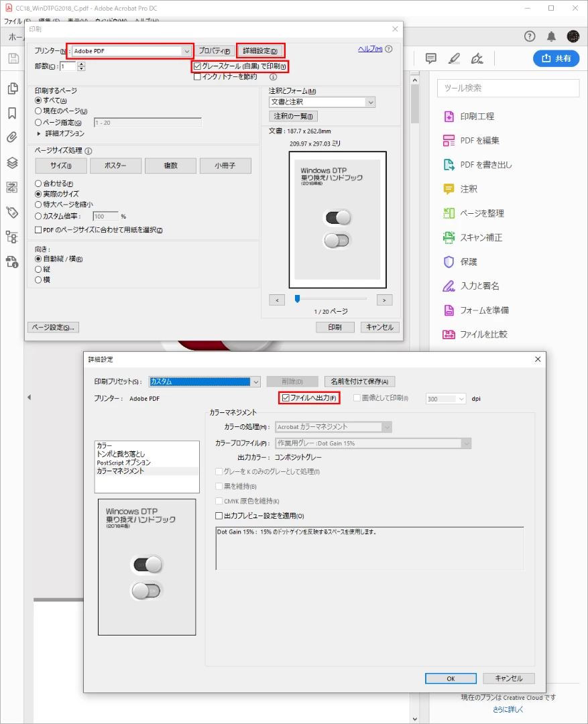The width and height of the screenshot is (588, 724).
Task: Check PDF のページサイズに合わせて用紙を選択
Action: [x=38, y=230]
